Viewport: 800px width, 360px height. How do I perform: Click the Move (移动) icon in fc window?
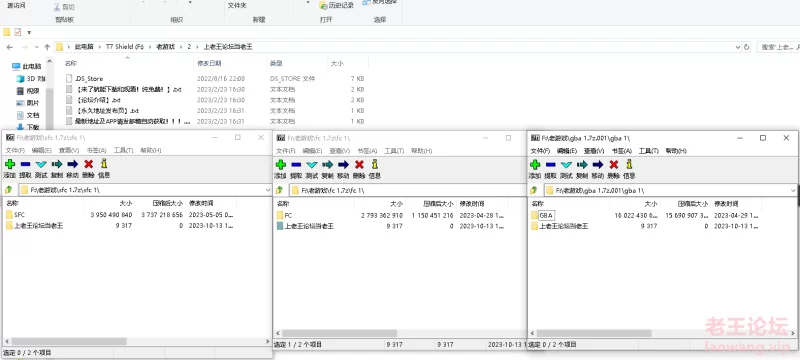click(x=343, y=164)
